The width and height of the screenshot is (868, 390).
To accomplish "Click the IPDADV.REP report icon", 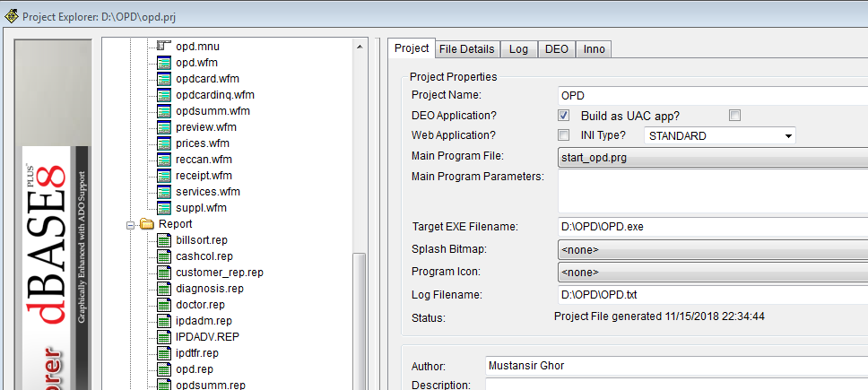I will 164,337.
